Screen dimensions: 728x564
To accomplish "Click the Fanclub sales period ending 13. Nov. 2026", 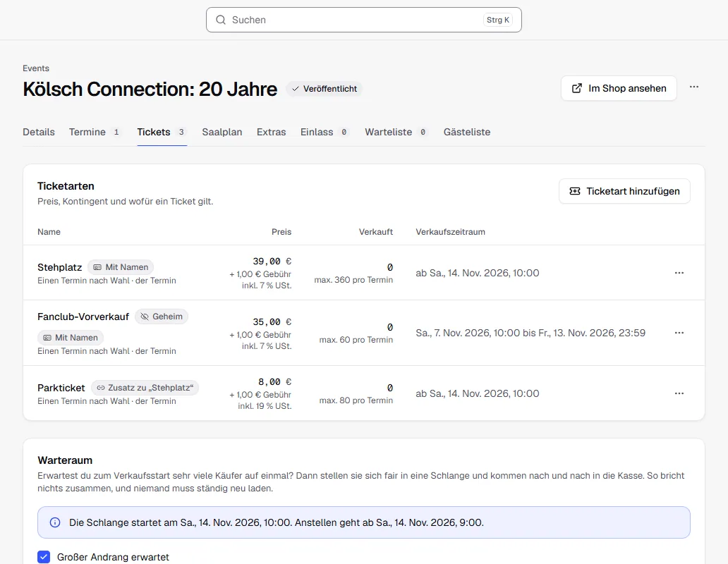I will [530, 333].
